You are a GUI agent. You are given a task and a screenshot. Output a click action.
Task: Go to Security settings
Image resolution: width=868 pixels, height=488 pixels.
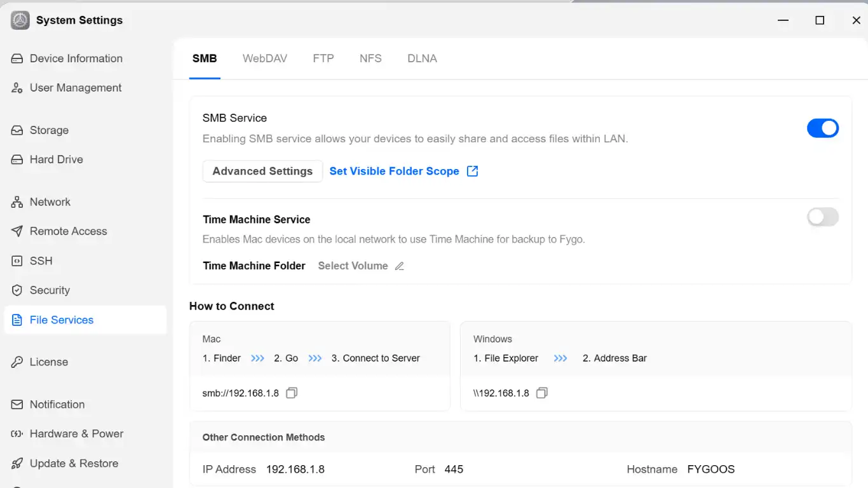[85, 290]
